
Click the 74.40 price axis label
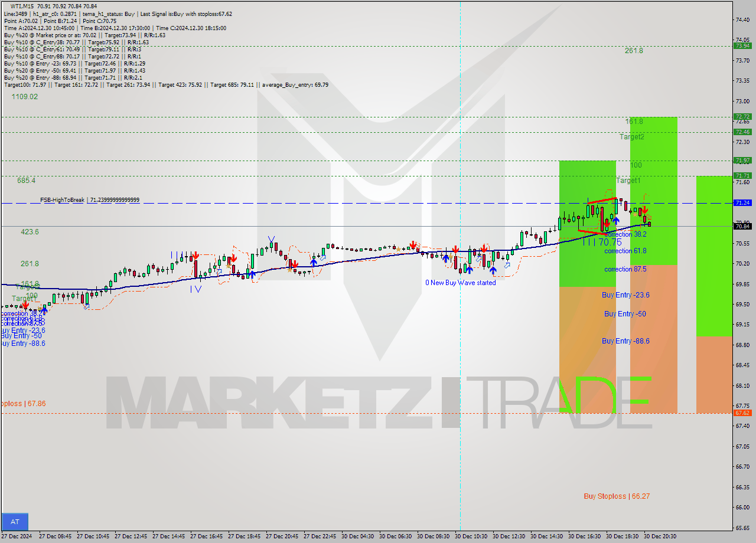tap(742, 19)
